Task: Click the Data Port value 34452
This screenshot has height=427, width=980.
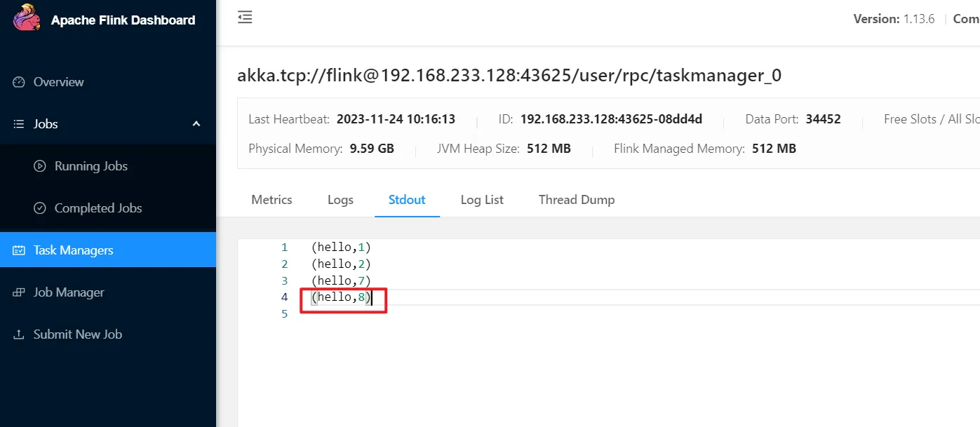Action: [x=823, y=119]
